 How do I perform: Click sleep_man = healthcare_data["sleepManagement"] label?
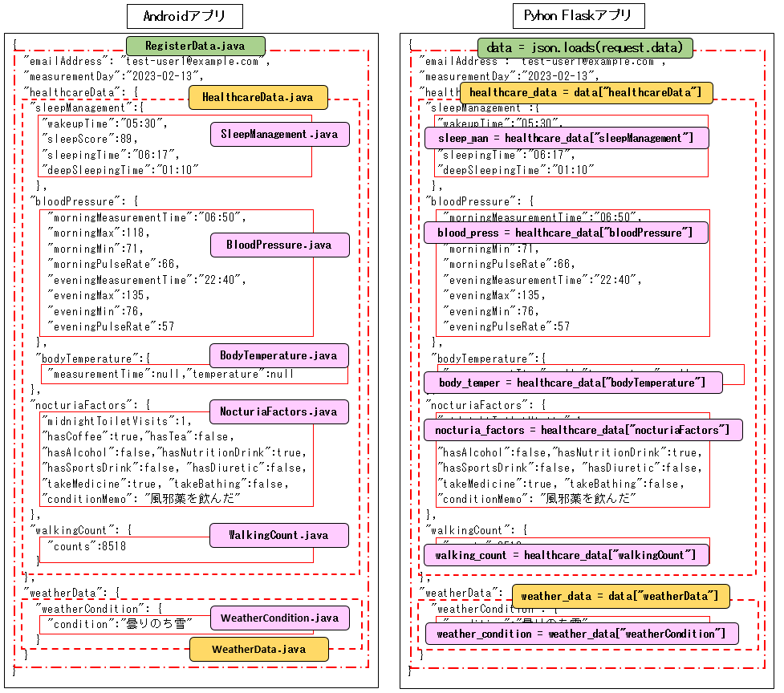click(x=567, y=138)
